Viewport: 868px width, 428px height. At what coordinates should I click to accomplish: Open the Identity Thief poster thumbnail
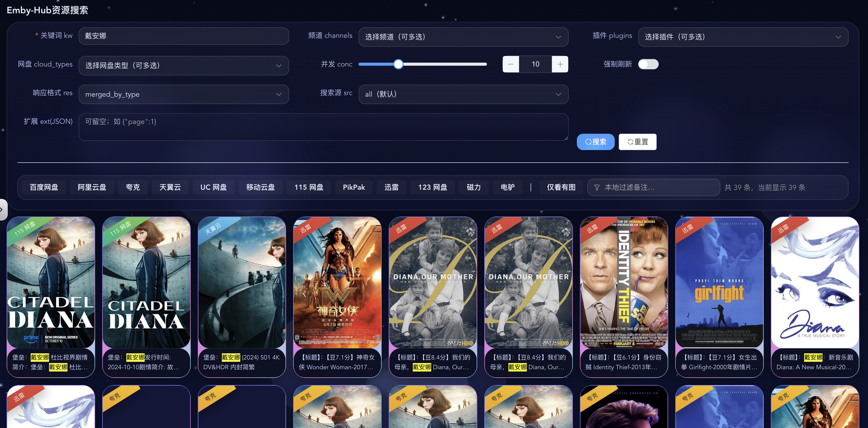tap(623, 283)
